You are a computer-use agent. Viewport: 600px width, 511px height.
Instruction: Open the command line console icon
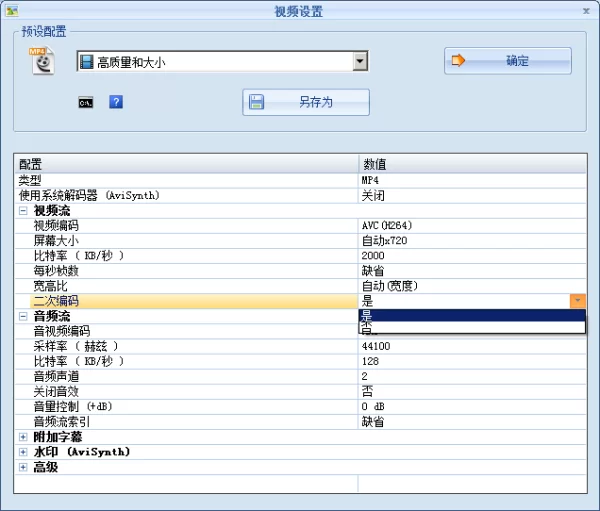(x=86, y=102)
